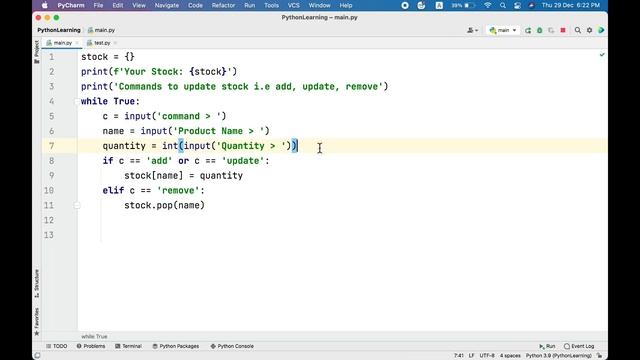Open the Help menu
The image size is (640, 360).
pos(346,5)
